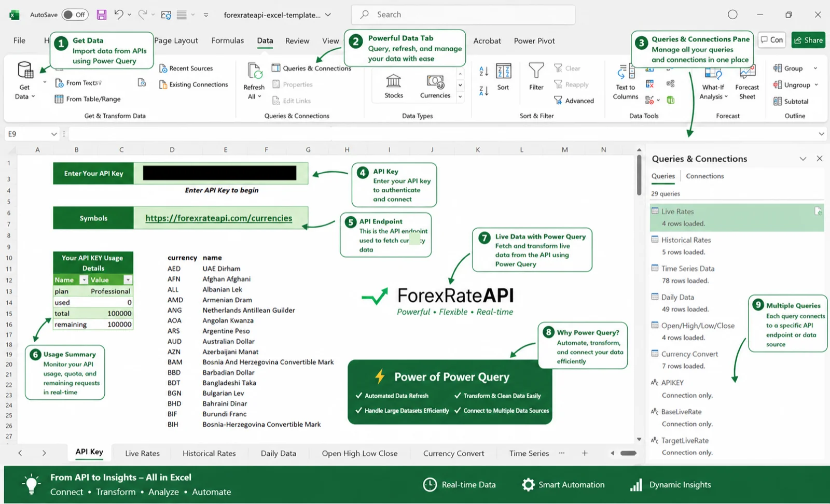Open the Historical Rates sheet tab
830x504 pixels.
pos(209,453)
